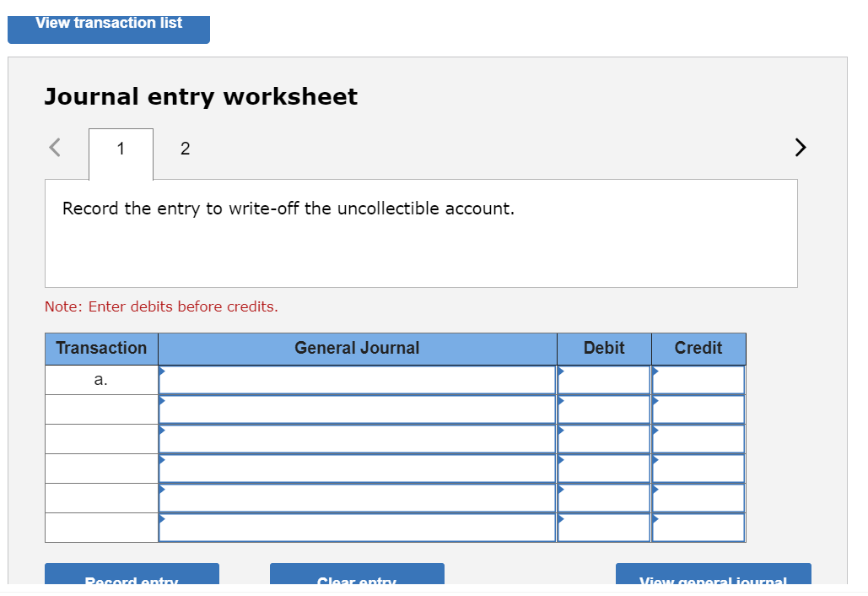
Task: Open the account dropdown in the first journal row
Action: pos(356,379)
